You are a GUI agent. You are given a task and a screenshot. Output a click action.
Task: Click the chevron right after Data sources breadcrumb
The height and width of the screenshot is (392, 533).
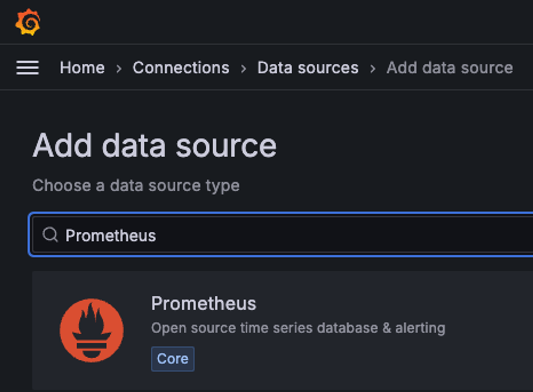373,69
